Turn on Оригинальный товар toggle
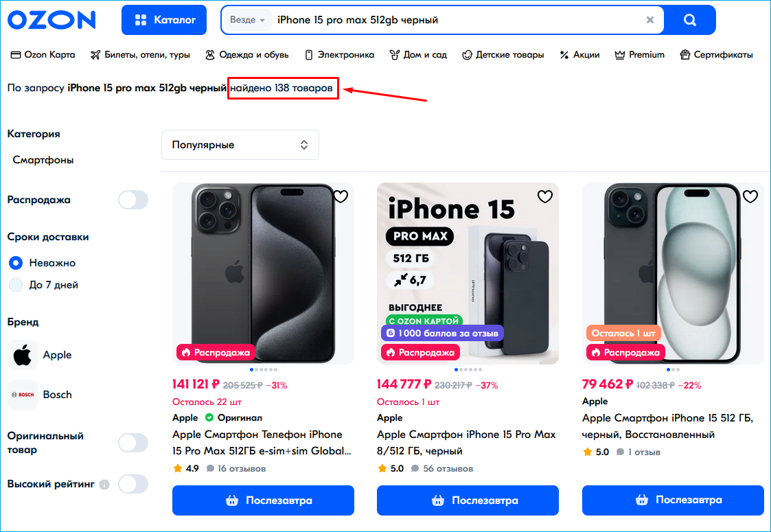The width and height of the screenshot is (771, 532). (x=133, y=443)
